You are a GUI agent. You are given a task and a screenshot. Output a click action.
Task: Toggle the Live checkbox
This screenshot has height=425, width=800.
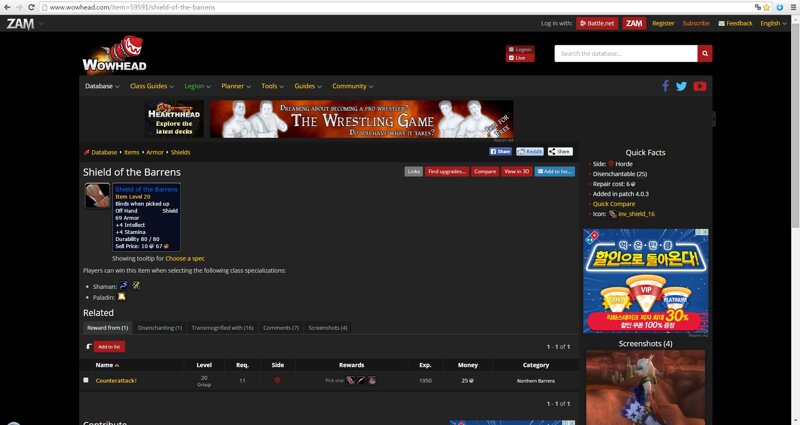pyautogui.click(x=511, y=58)
